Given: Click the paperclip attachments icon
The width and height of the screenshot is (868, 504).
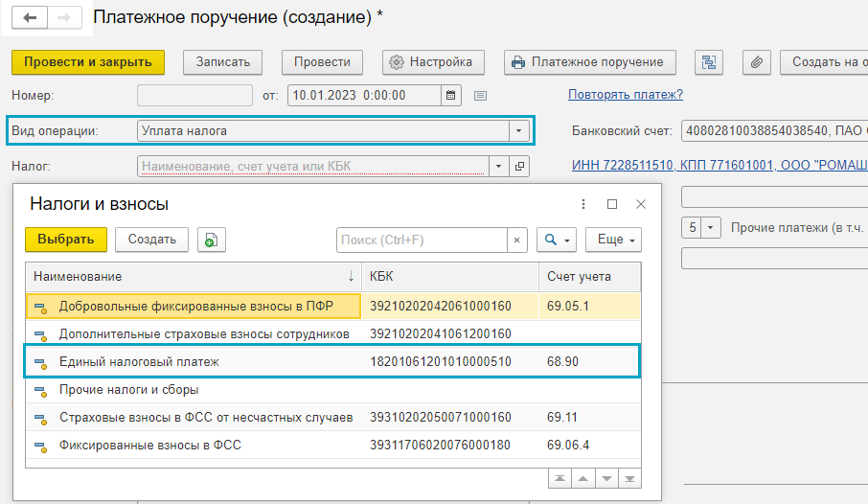Looking at the screenshot, I should 756,62.
